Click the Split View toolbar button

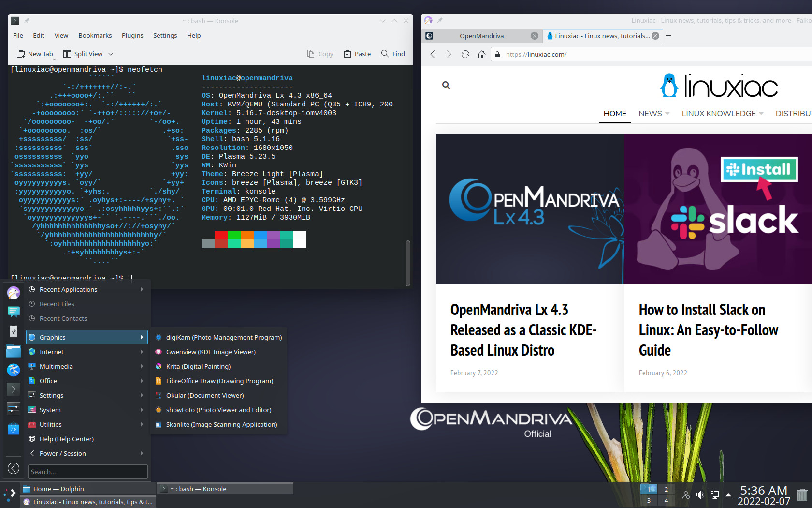(83, 54)
